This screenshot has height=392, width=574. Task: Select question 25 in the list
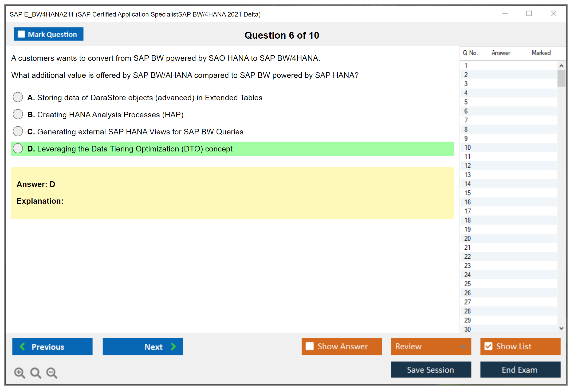pyautogui.click(x=467, y=284)
